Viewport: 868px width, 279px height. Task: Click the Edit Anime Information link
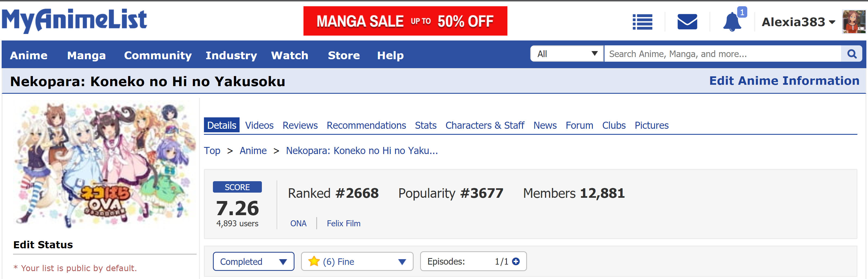point(784,81)
